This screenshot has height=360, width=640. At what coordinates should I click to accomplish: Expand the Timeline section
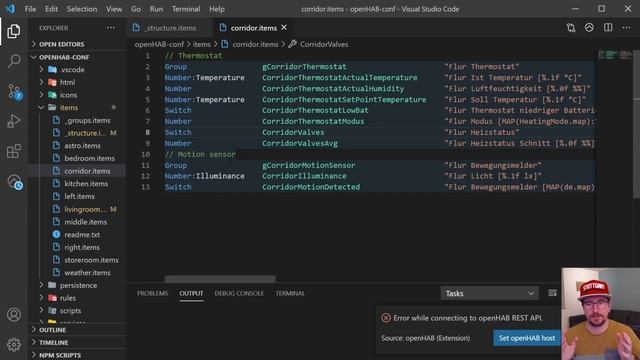[x=78, y=342]
